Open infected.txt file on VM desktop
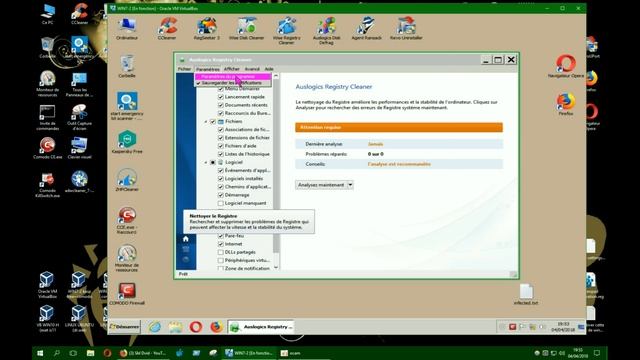This screenshot has height=360, width=640. (x=526, y=294)
